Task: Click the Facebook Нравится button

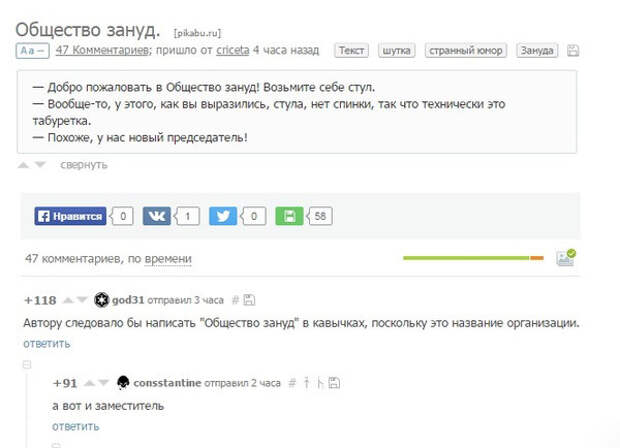Action: pyautogui.click(x=70, y=216)
